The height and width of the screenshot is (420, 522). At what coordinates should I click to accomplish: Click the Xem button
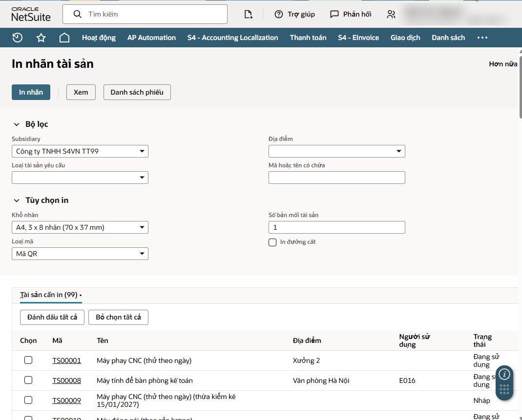pyautogui.click(x=81, y=92)
